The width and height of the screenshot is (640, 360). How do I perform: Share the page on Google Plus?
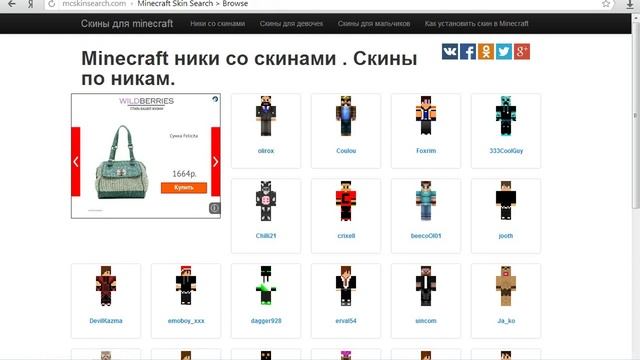(522, 51)
